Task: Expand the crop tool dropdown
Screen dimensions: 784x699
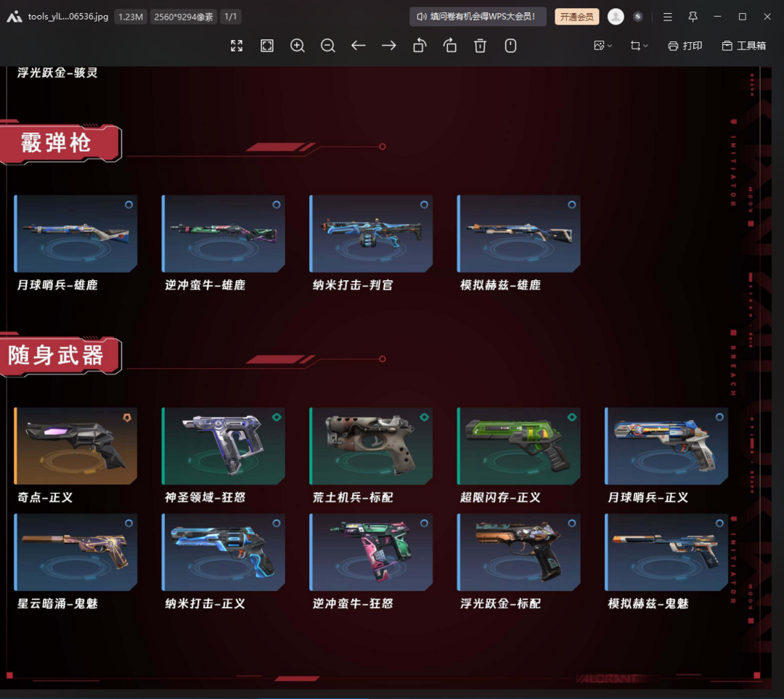Action: [639, 46]
